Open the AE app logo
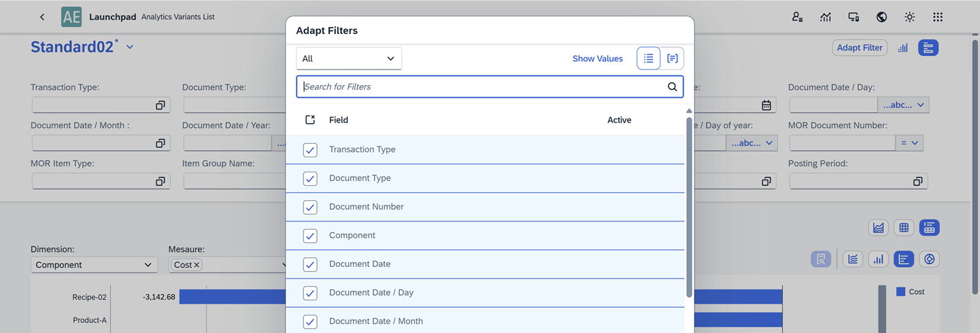The image size is (980, 333). point(71,17)
